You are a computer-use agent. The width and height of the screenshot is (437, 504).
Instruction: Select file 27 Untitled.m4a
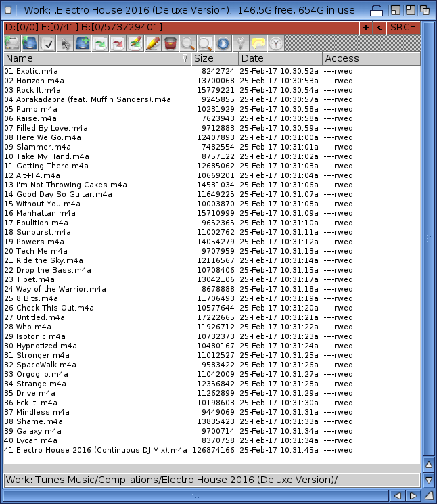[x=34, y=317]
